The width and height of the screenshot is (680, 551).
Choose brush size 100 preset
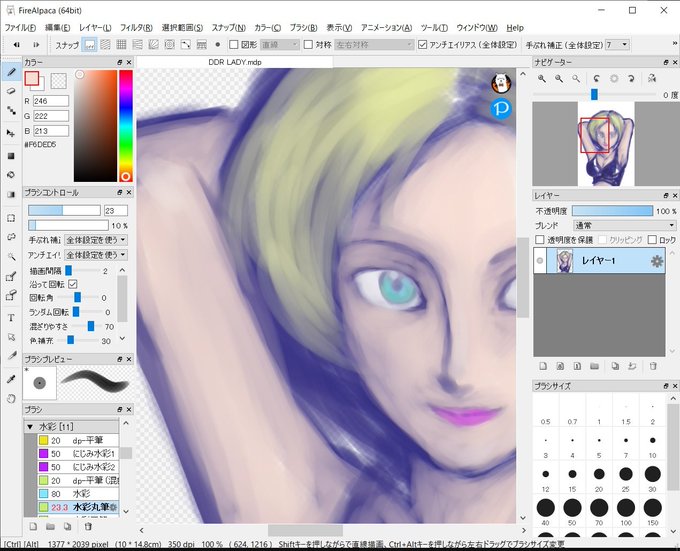[x=626, y=511]
